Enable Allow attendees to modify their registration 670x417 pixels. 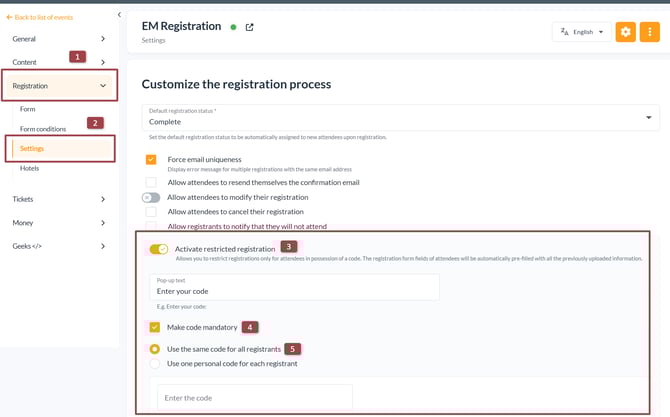tap(151, 197)
